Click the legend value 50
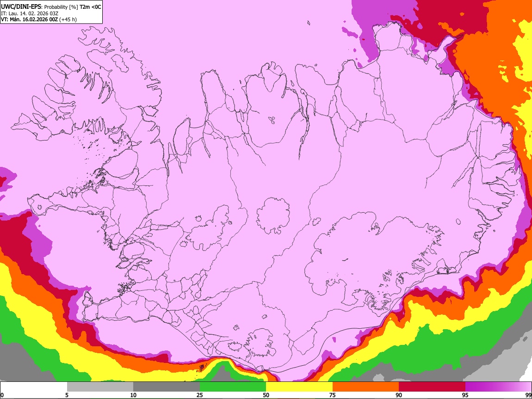This screenshot has height=399, width=532. [266, 395]
